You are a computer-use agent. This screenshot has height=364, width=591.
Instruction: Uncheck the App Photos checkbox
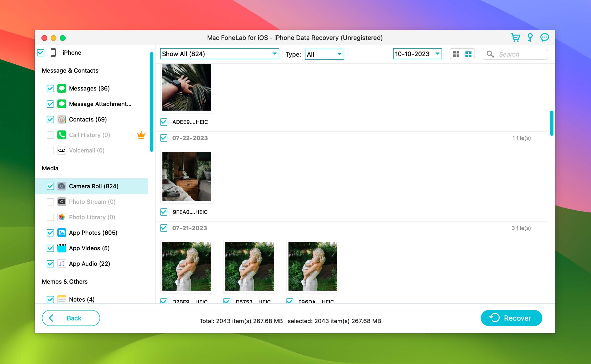click(x=50, y=233)
